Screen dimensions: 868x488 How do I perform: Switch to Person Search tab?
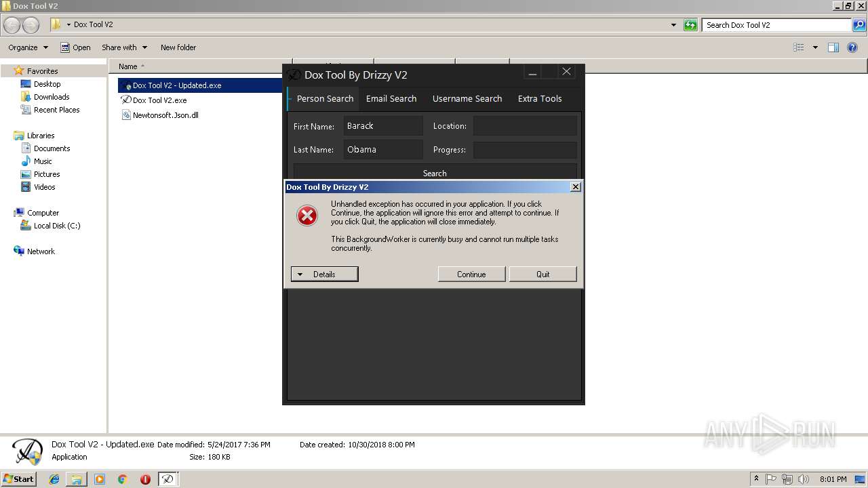(325, 98)
